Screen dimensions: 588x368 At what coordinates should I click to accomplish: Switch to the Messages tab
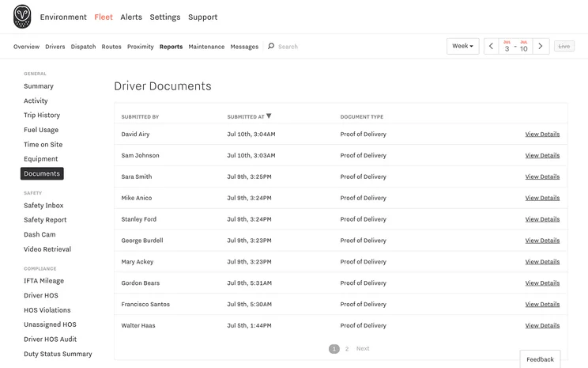[244, 47]
